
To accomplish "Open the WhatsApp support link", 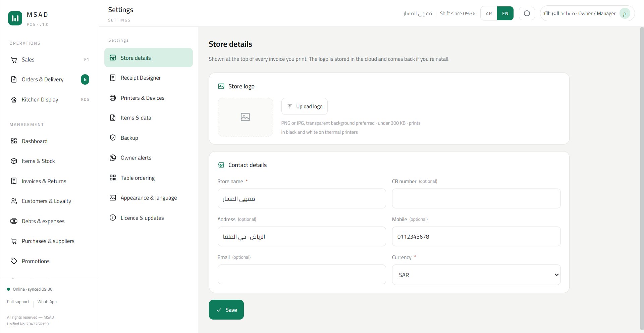I will pyautogui.click(x=47, y=302).
